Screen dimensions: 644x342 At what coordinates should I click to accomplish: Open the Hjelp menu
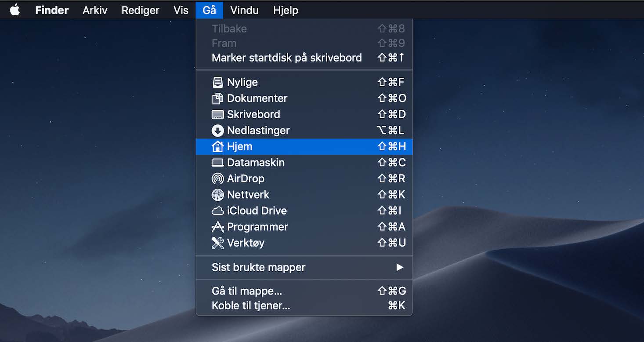point(286,10)
